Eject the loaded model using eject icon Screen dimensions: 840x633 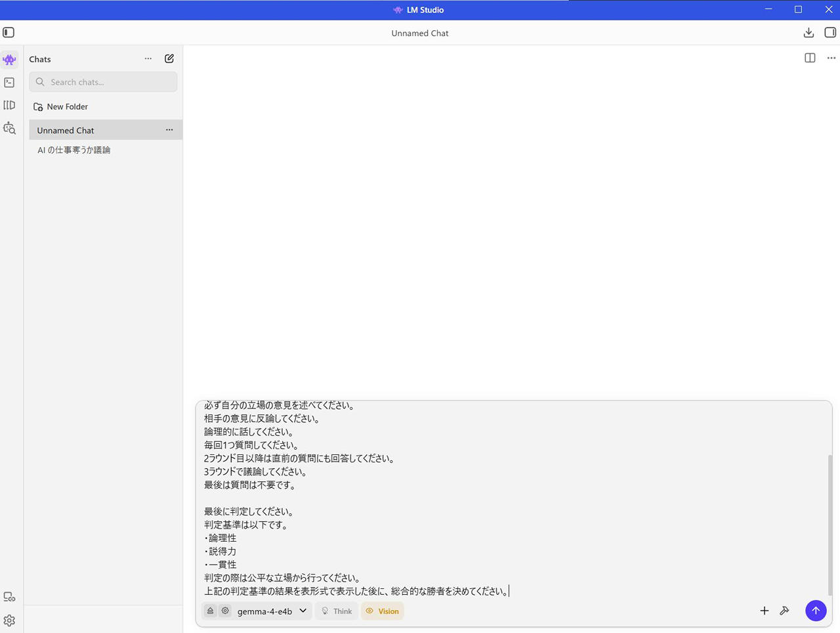pyautogui.click(x=210, y=611)
